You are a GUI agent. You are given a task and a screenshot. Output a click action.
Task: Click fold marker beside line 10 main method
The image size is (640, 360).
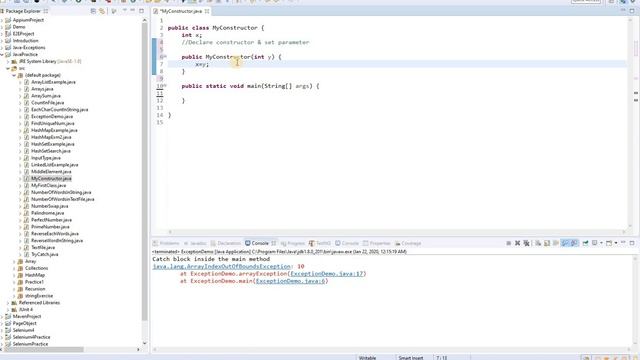(x=165, y=85)
